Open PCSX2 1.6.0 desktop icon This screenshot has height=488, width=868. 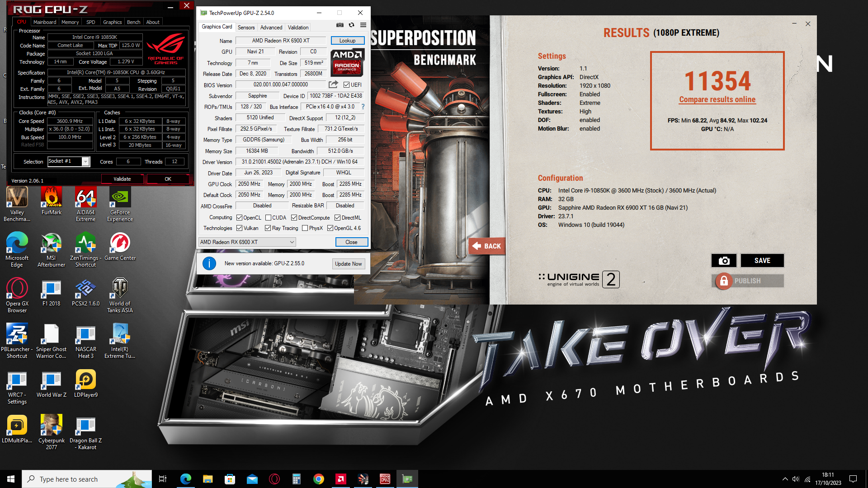(x=85, y=292)
